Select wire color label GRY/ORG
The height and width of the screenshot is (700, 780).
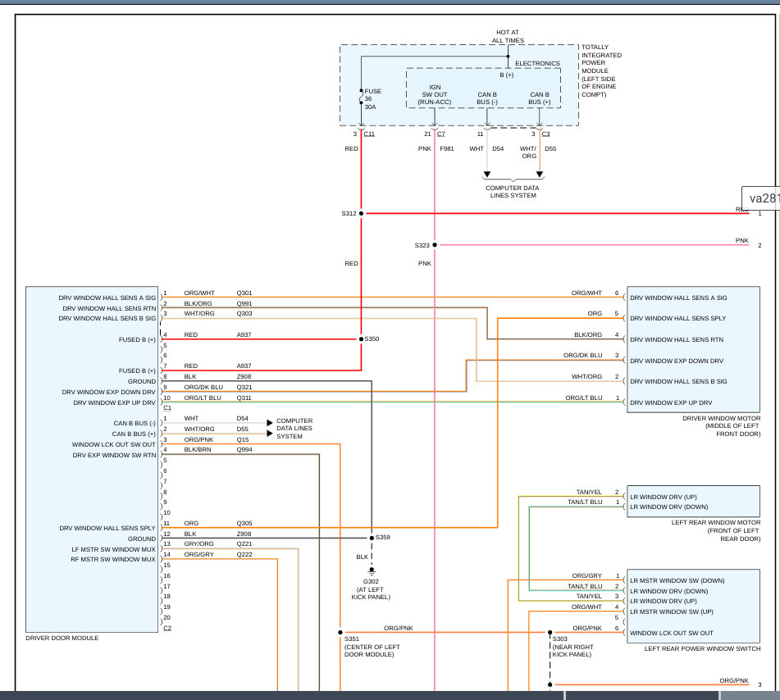198,544
